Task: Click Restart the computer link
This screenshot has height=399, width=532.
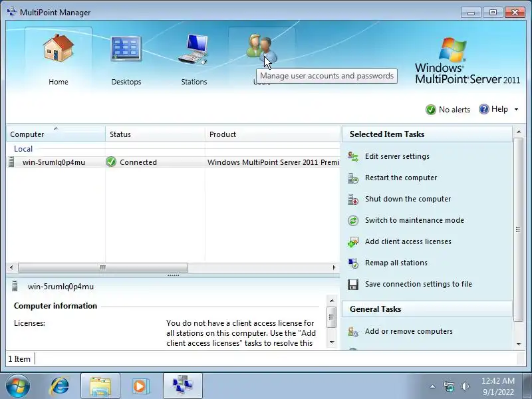Action: coord(401,178)
